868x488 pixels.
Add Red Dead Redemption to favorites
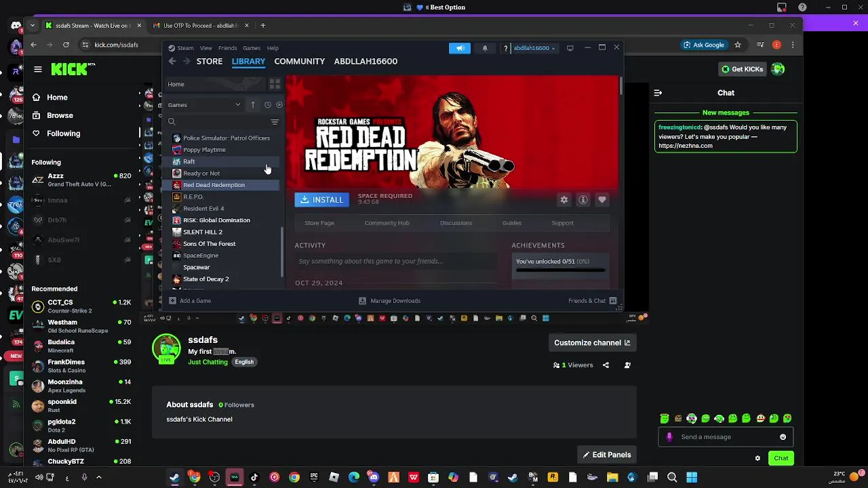(601, 200)
